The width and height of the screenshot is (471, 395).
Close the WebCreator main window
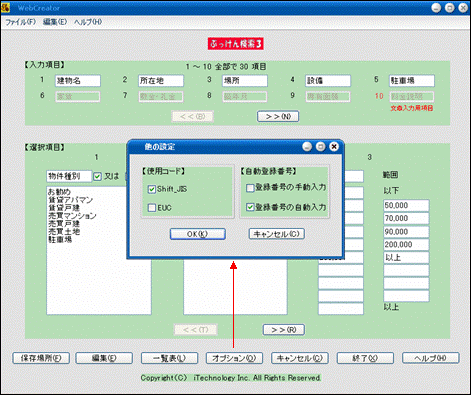coord(463,8)
